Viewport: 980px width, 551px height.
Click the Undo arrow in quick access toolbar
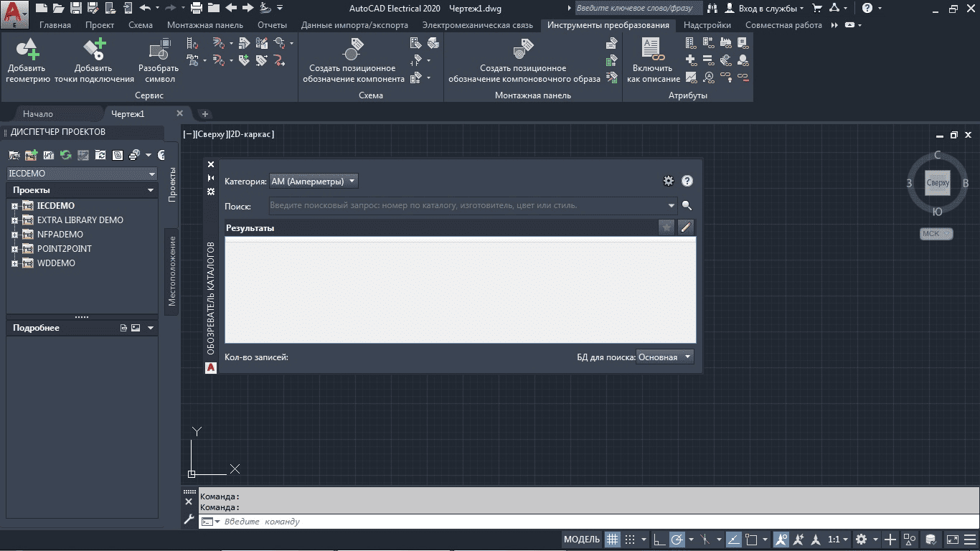(x=145, y=8)
